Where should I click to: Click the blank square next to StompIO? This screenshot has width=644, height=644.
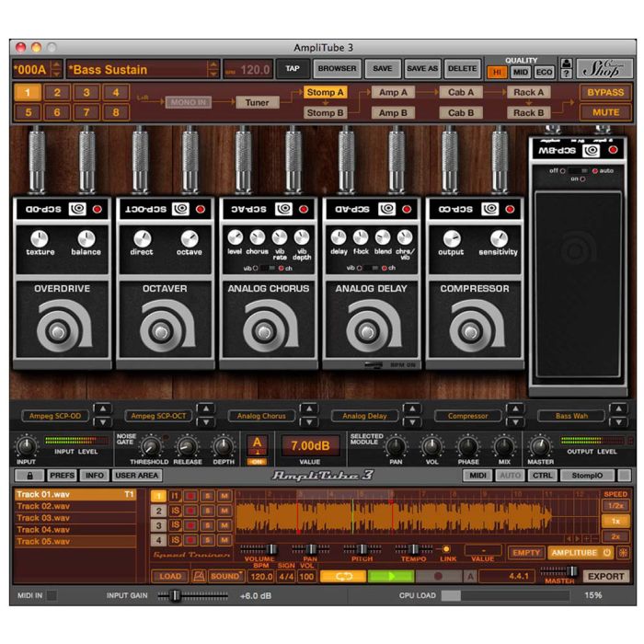pyautogui.click(x=624, y=476)
